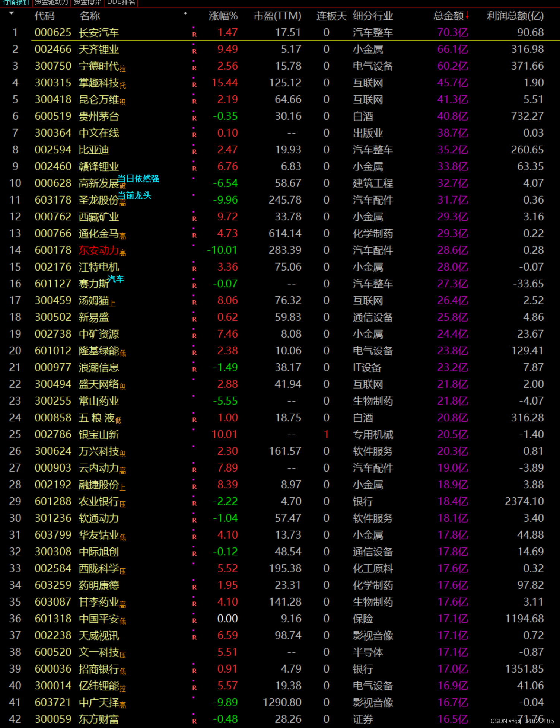Sort by the 细分行业 column header
Image resolution: width=560 pixels, height=728 pixels.
(373, 16)
